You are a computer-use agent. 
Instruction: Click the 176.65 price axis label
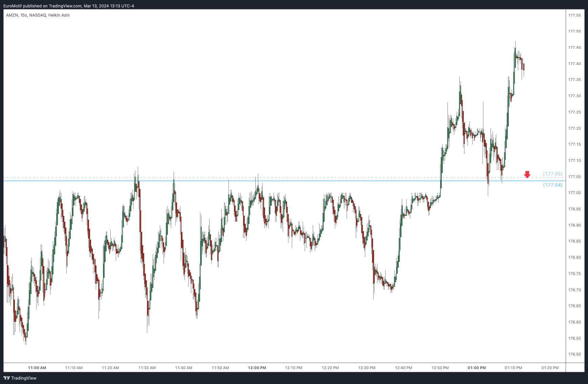coord(574,306)
